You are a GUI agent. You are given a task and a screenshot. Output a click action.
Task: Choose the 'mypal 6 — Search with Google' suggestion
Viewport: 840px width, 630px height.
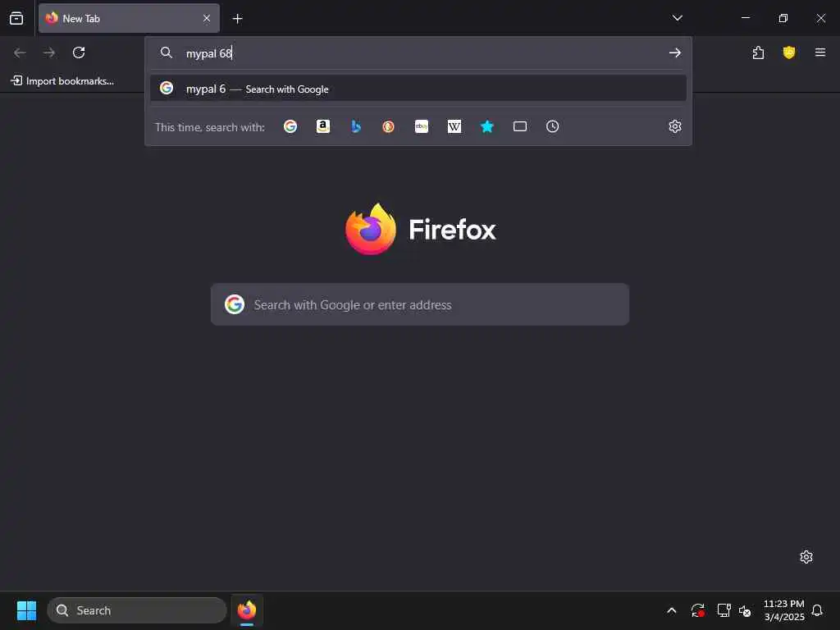click(x=418, y=89)
